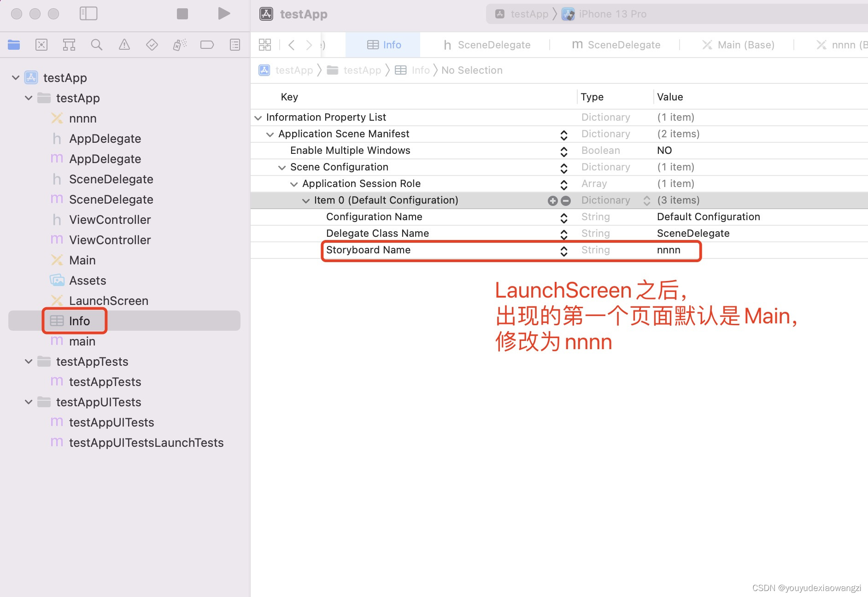The height and width of the screenshot is (597, 868).
Task: Open ViewController header file
Action: 110,220
